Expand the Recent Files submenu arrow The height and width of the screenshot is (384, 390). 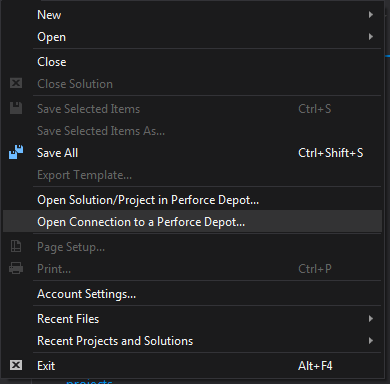coord(371,319)
